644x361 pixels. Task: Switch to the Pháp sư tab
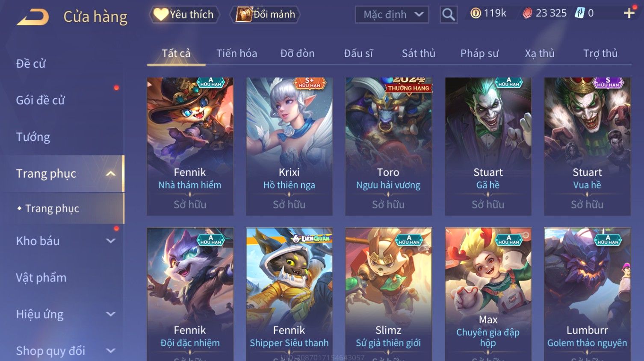(x=479, y=53)
